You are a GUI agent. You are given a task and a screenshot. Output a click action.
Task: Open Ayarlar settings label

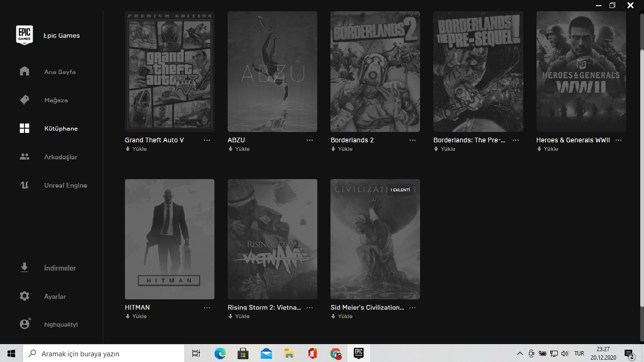coord(55,296)
